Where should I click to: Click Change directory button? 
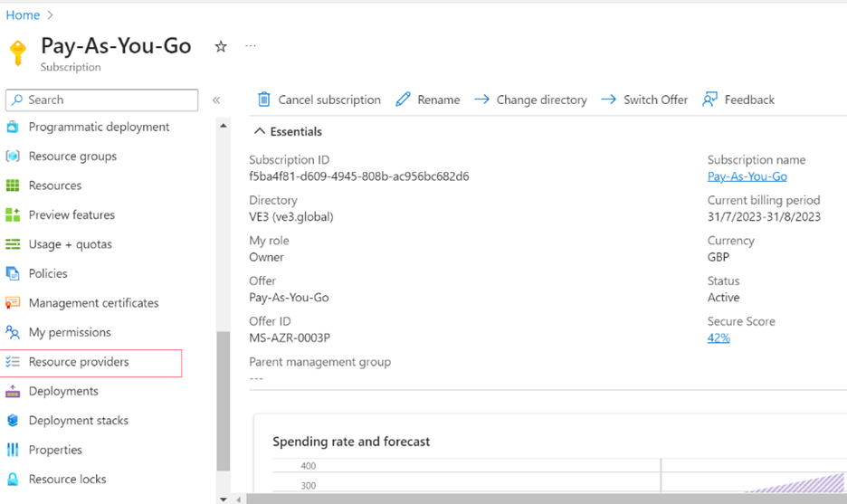click(x=531, y=100)
